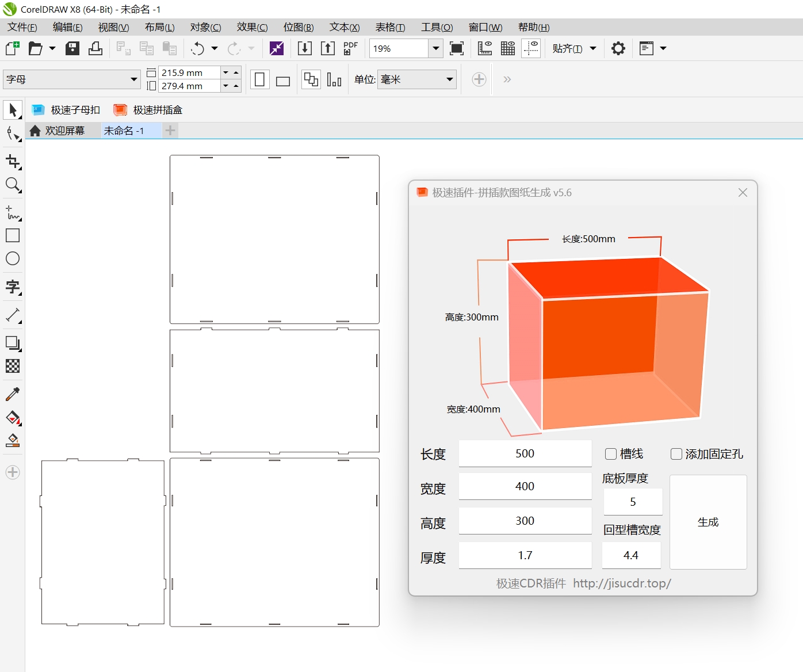This screenshot has height=672, width=803.
Task: Create a new document from the toolbar
Action: [12, 48]
